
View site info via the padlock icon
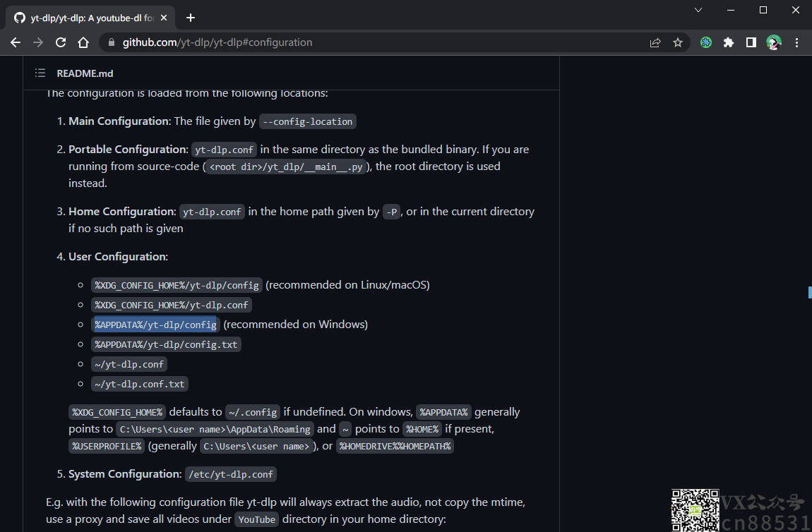point(111,42)
